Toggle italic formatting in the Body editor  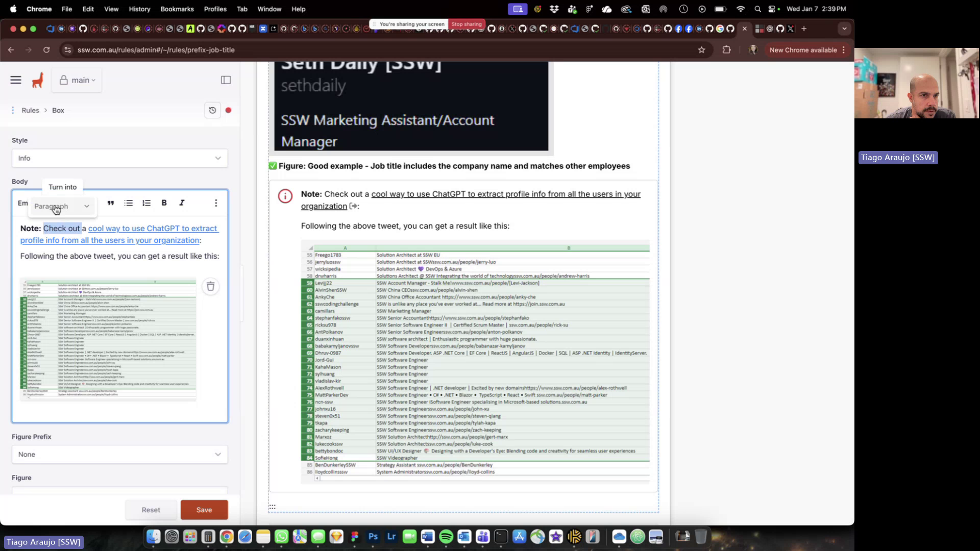coord(182,203)
